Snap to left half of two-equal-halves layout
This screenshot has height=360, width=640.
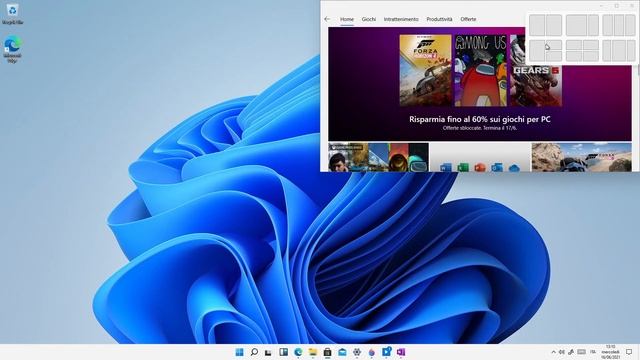tap(537, 25)
